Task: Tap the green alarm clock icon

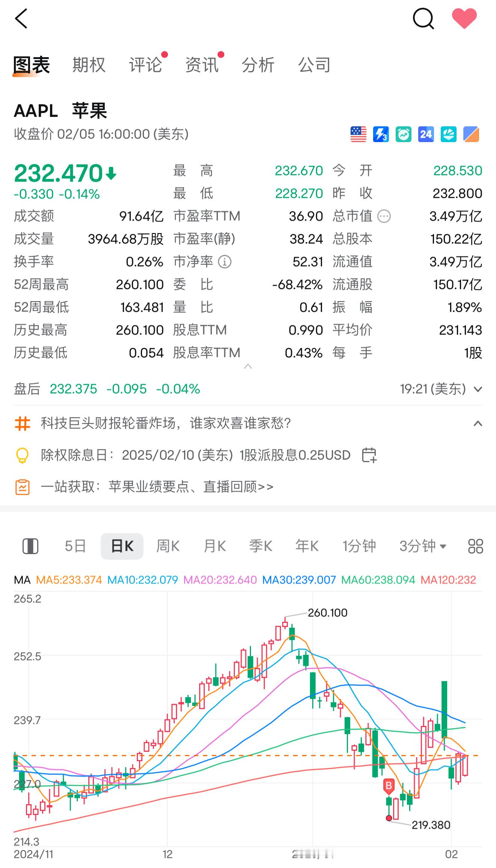Action: pyautogui.click(x=403, y=134)
